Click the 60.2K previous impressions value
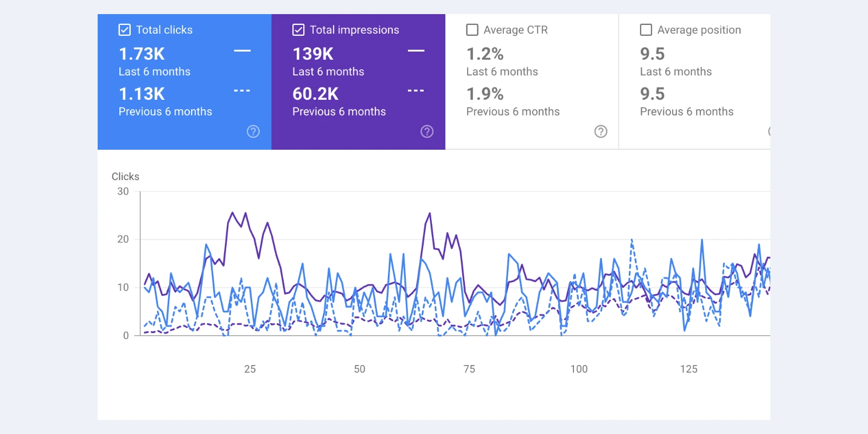The image size is (868, 434). pos(316,94)
